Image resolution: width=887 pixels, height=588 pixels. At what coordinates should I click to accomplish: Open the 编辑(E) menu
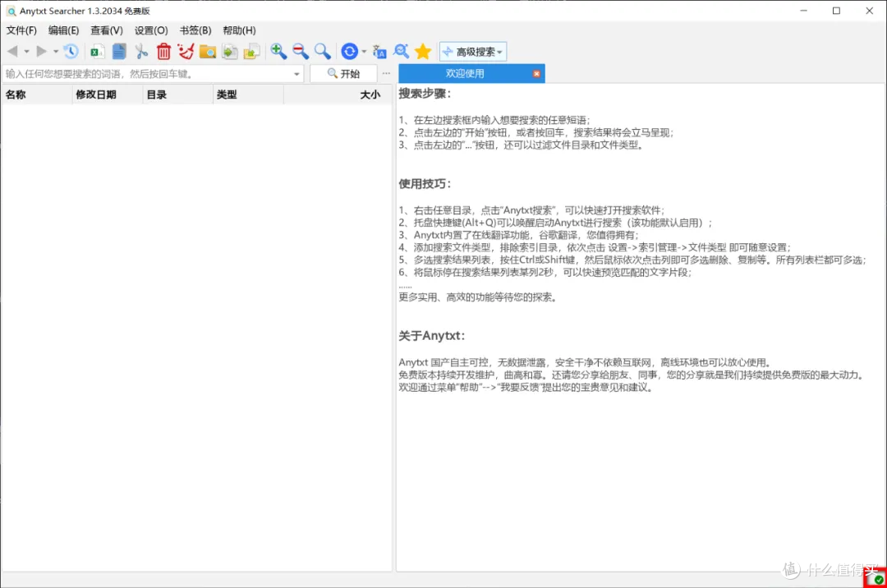point(63,30)
